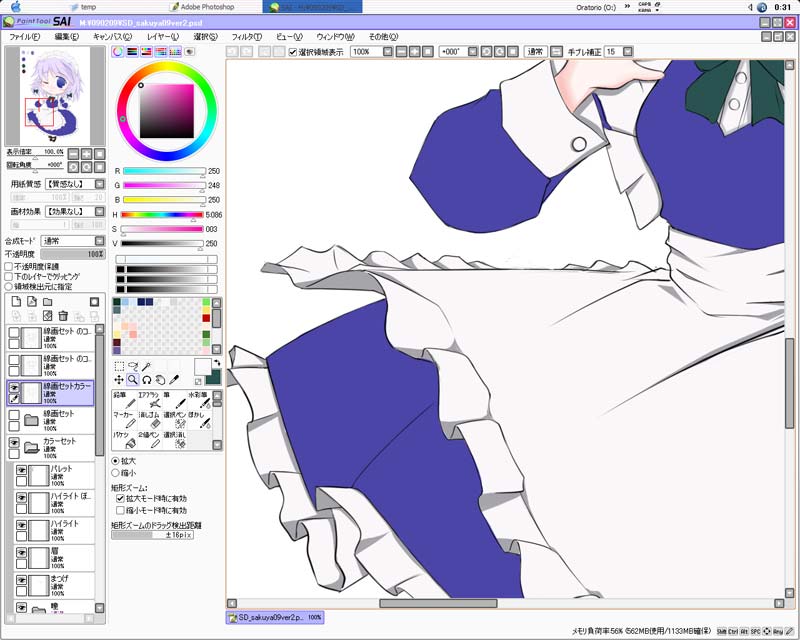Open the フィルタ menu
Viewport: 800px width, 640px height.
pos(246,37)
